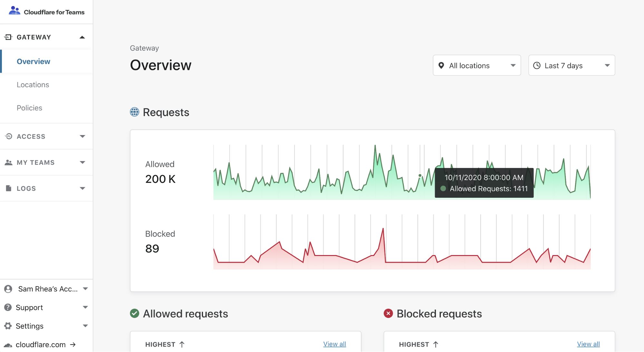The height and width of the screenshot is (352, 644).
Task: Expand the Gateway navigation section
Action: [82, 37]
